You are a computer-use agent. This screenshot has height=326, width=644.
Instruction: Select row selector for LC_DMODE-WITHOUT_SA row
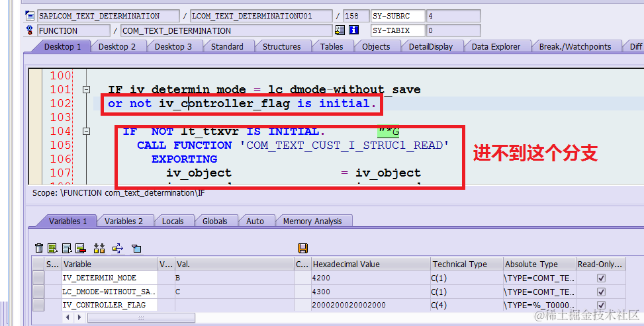click(38, 292)
